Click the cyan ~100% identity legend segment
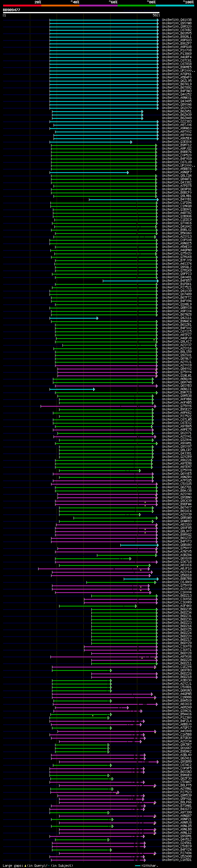Screen dimensions: 197x868 tap(175, 6)
